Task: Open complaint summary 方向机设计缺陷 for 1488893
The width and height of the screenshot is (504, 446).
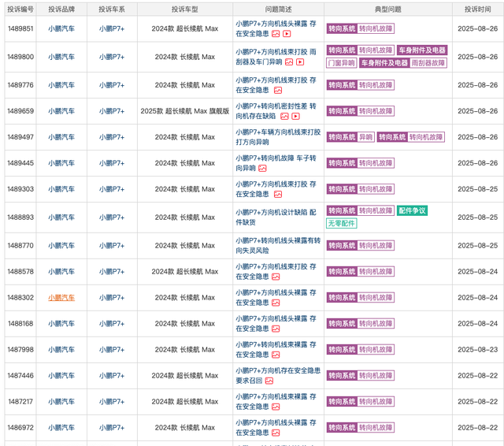Action: pos(276,217)
